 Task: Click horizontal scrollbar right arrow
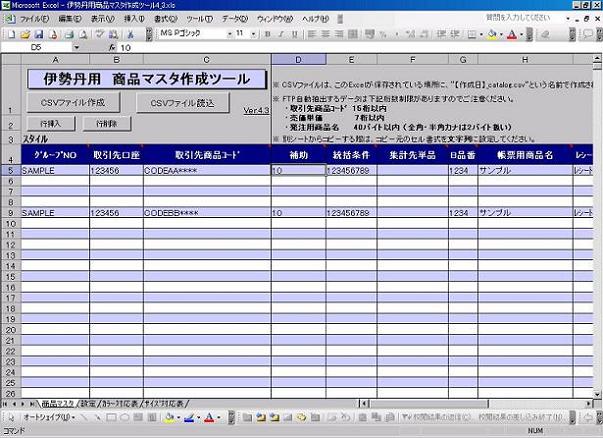click(589, 404)
